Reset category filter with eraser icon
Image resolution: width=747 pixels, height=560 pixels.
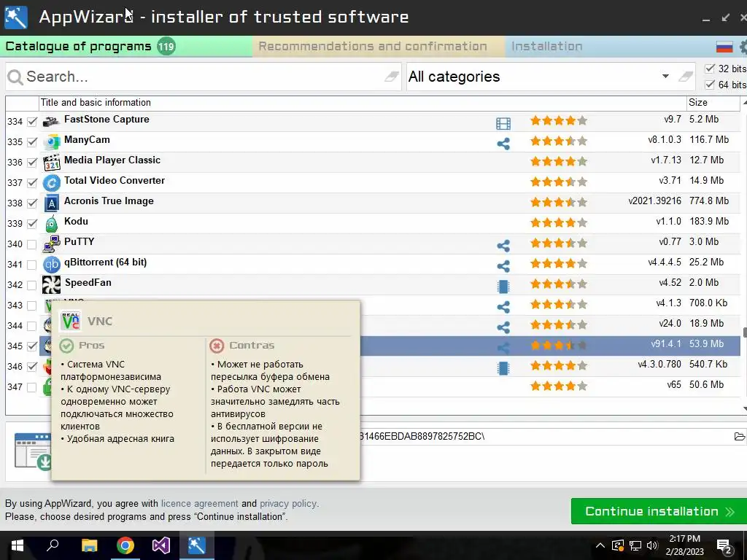686,77
